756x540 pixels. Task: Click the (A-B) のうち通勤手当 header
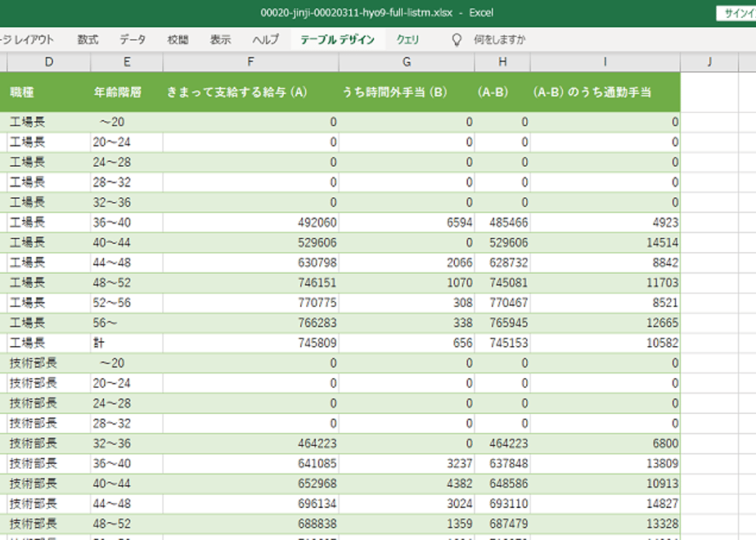[x=605, y=92]
